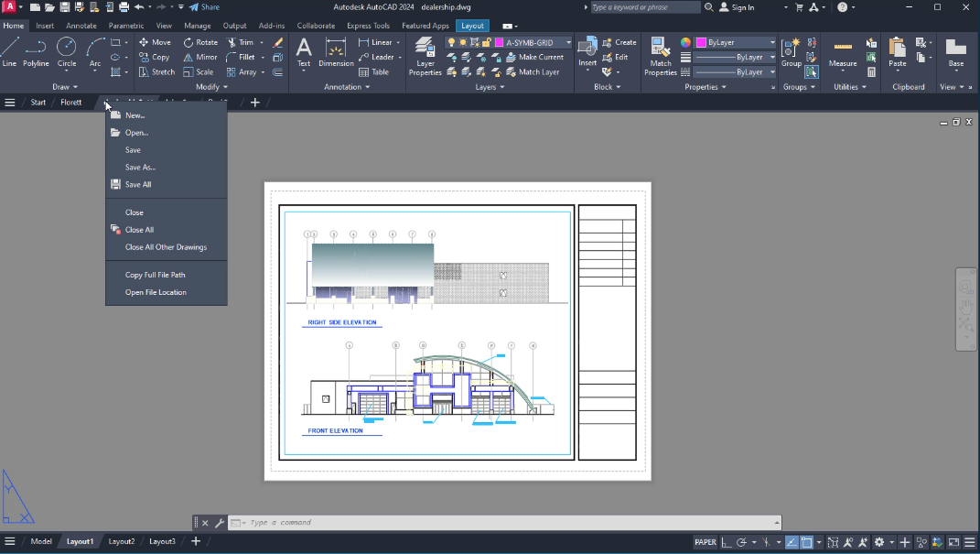Click the Move tool
Screen dimensions: 980x554
pyautogui.click(x=155, y=42)
